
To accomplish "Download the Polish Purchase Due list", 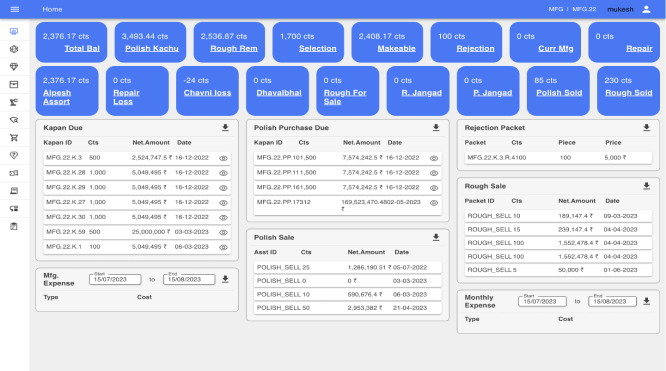I will (436, 127).
